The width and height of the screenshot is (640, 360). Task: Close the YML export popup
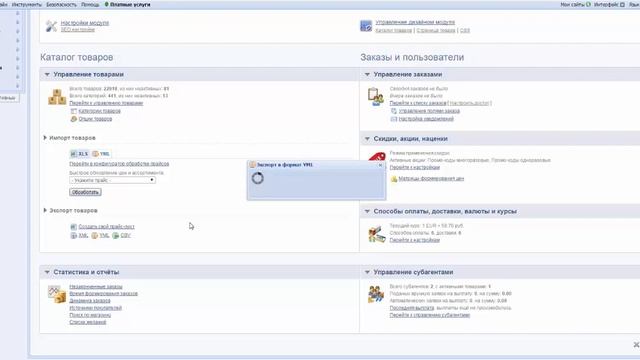[x=380, y=165]
